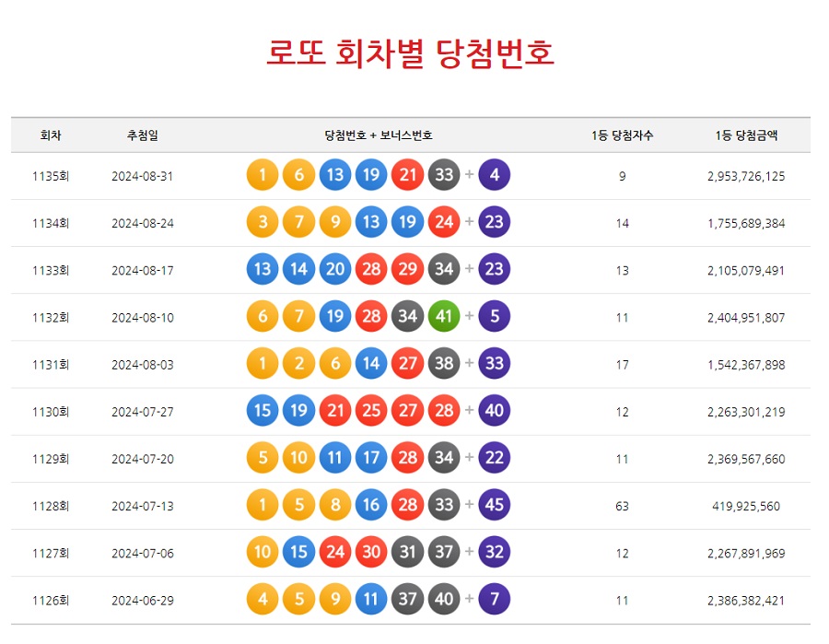The width and height of the screenshot is (829, 644).
Task: Open draw 1135회 details
Action: click(51, 174)
